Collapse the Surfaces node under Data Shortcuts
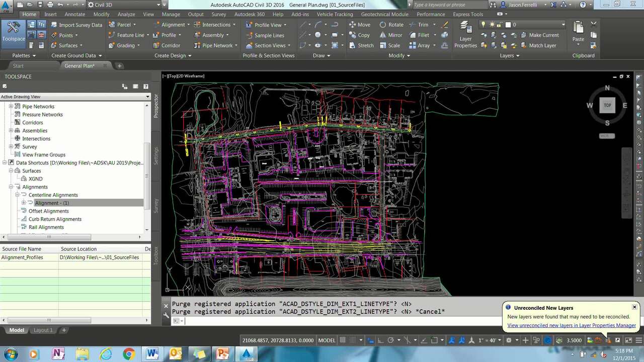Image resolution: width=644 pixels, height=362 pixels. pos(11,171)
